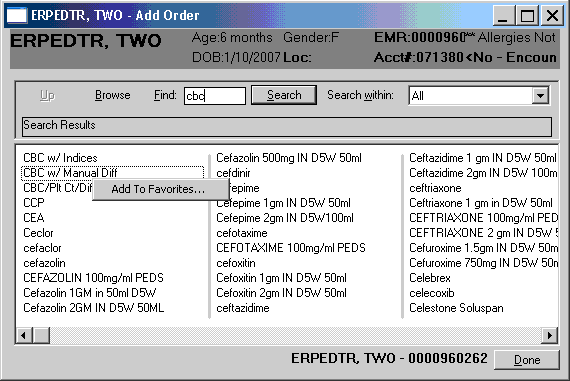Select Cefazolin 500mg IN D5W 50ml
The height and width of the screenshot is (381, 570).
289,158
